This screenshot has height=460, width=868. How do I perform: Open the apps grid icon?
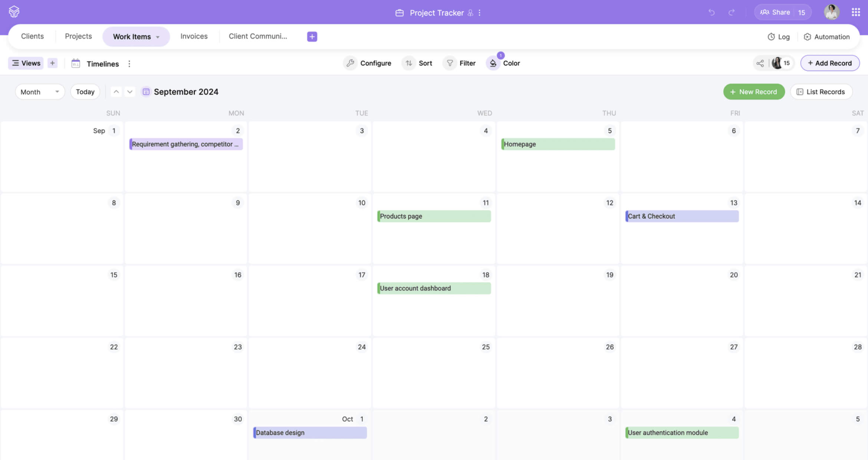coord(856,13)
